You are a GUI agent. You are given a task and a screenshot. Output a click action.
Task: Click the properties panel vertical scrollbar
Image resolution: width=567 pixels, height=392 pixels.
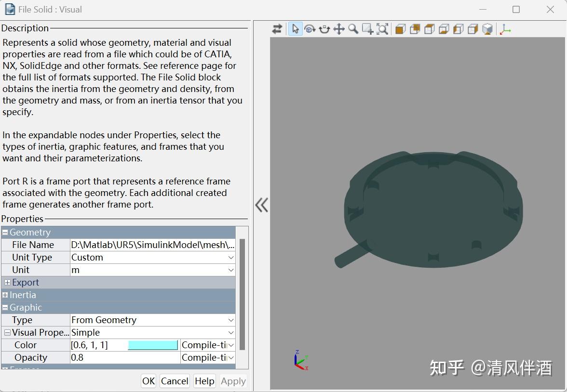242,294
